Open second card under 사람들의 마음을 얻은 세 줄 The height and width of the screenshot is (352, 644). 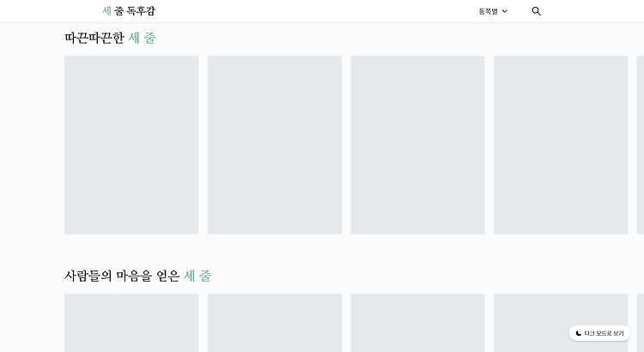coord(275,323)
